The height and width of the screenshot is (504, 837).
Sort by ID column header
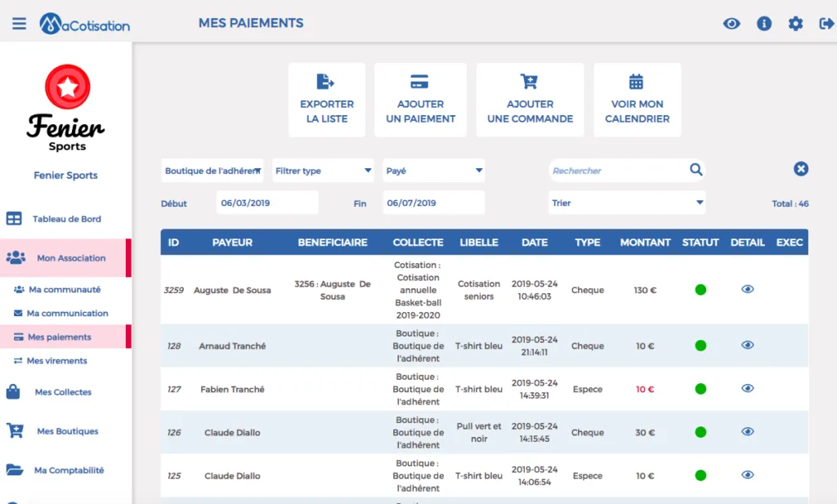(173, 242)
